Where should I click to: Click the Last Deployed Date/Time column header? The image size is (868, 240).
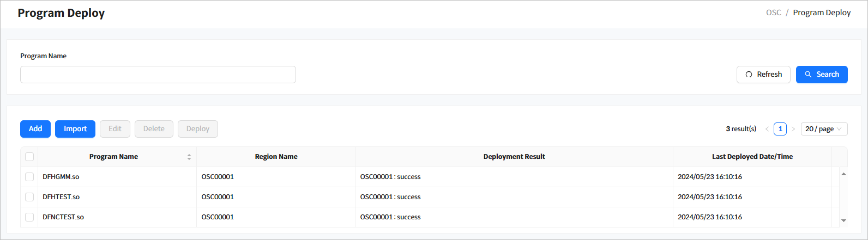tap(752, 157)
